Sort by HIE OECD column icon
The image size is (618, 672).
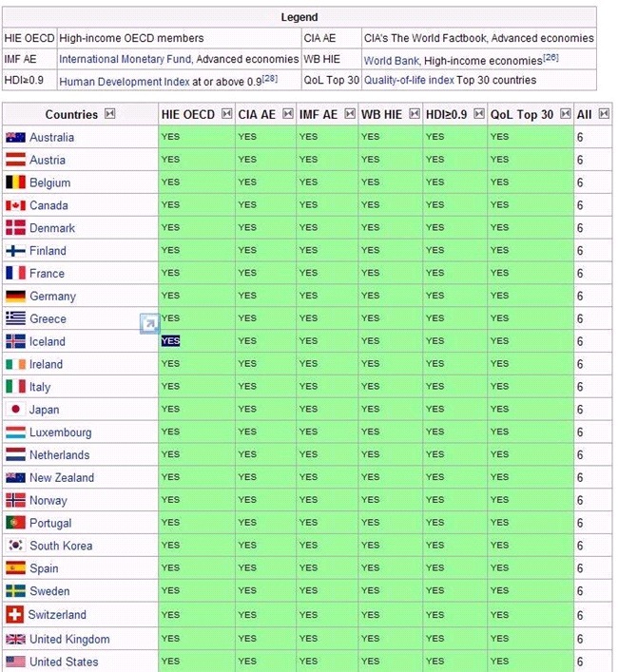pos(226,113)
